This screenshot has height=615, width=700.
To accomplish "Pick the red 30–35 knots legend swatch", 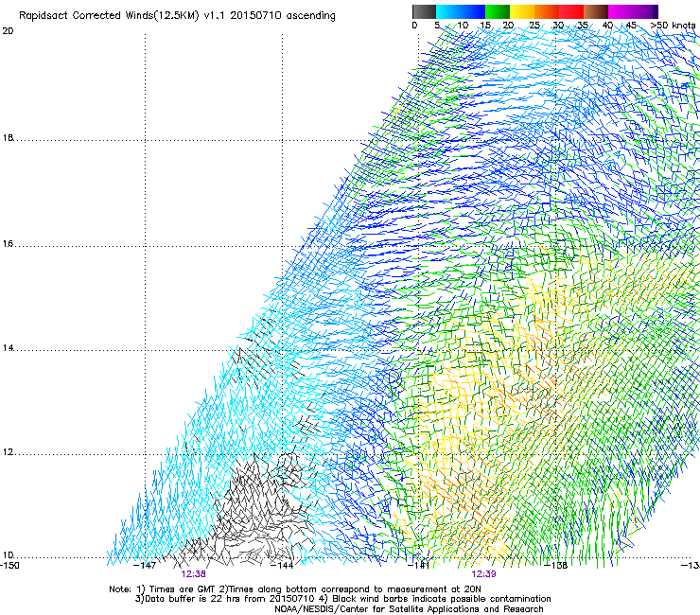I will pos(571,11).
